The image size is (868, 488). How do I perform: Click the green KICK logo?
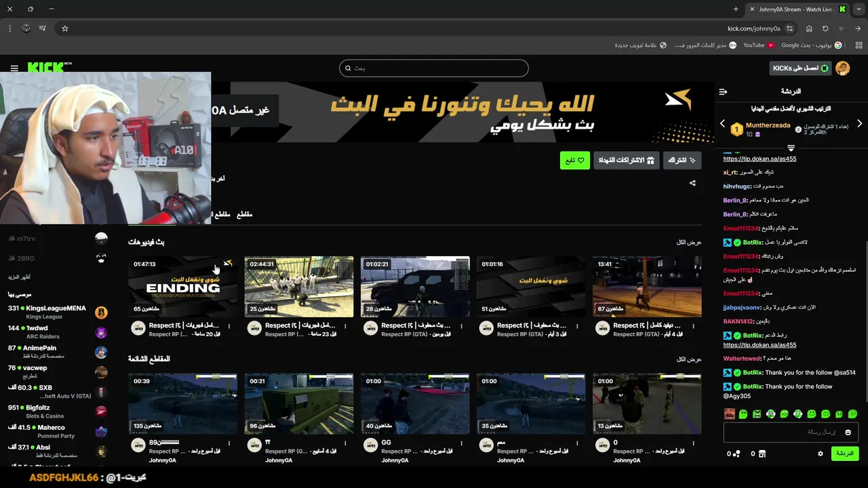click(46, 68)
